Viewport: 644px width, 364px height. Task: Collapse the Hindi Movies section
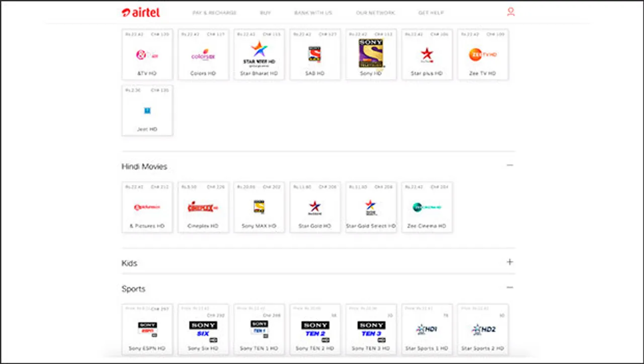(510, 165)
